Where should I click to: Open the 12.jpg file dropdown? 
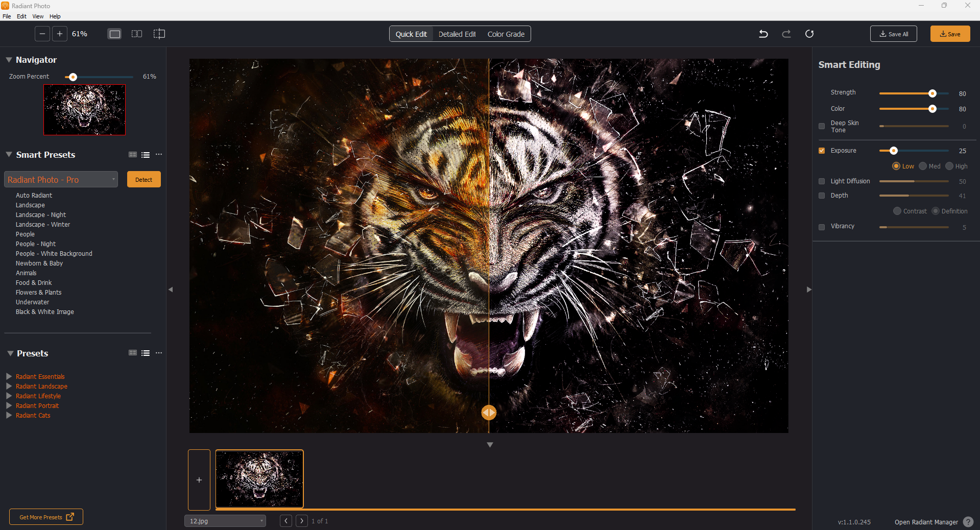(225, 521)
